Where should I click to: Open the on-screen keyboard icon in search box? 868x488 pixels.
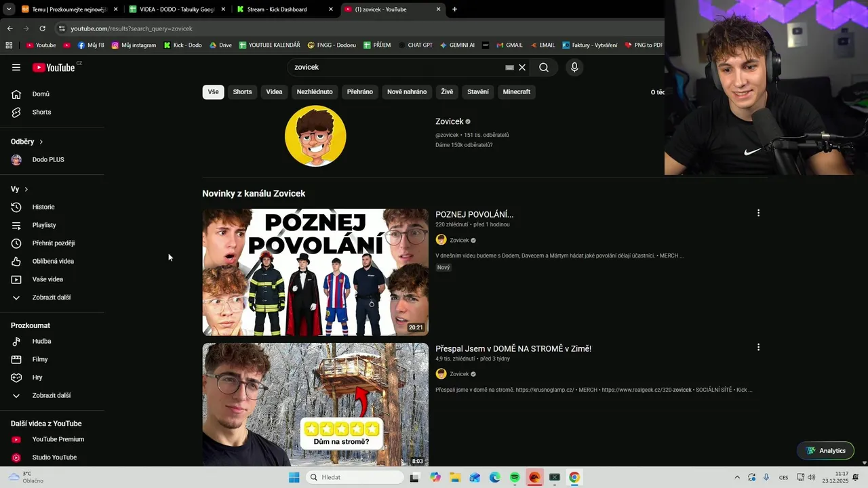click(x=509, y=68)
